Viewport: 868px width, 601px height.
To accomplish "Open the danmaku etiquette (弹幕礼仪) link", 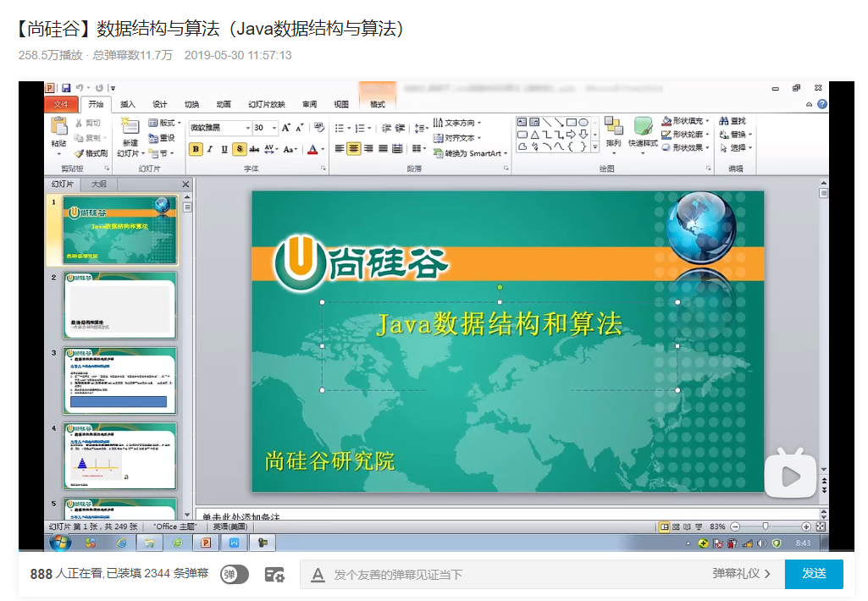I will pyautogui.click(x=741, y=574).
